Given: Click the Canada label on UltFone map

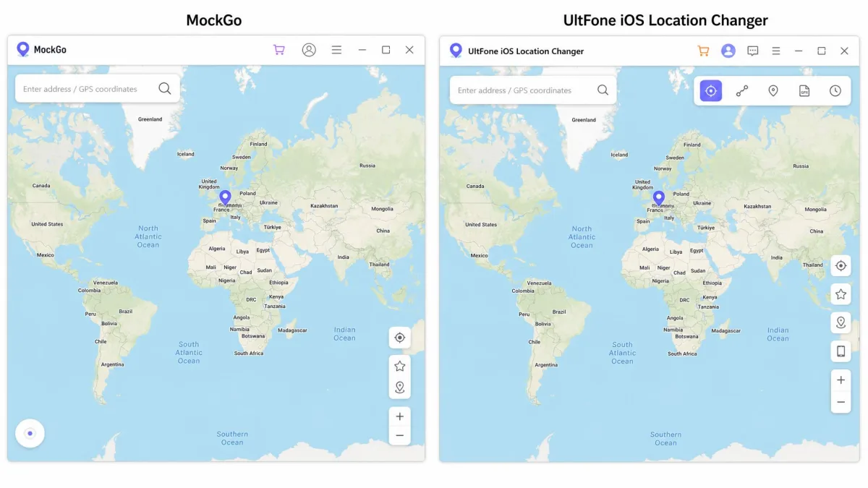Looking at the screenshot, I should [x=475, y=186].
